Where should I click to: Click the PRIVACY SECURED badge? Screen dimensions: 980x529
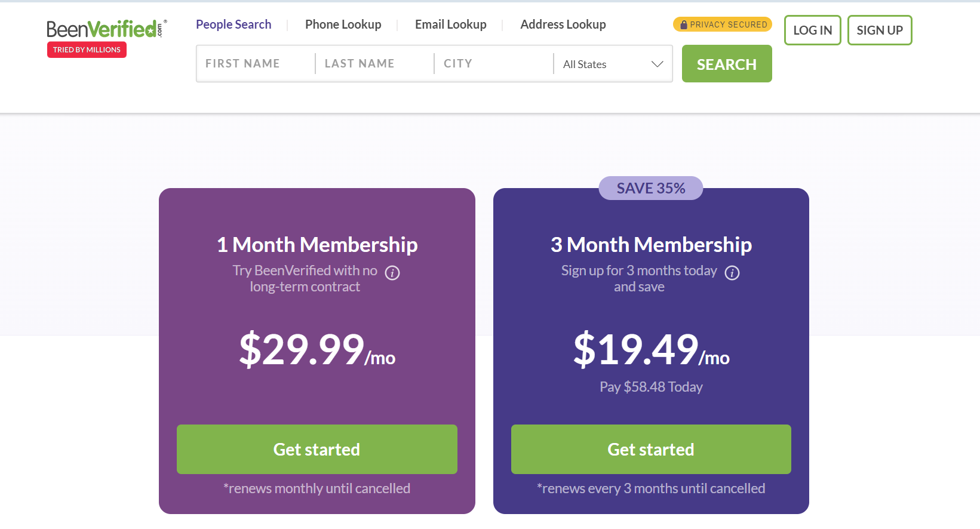point(722,24)
